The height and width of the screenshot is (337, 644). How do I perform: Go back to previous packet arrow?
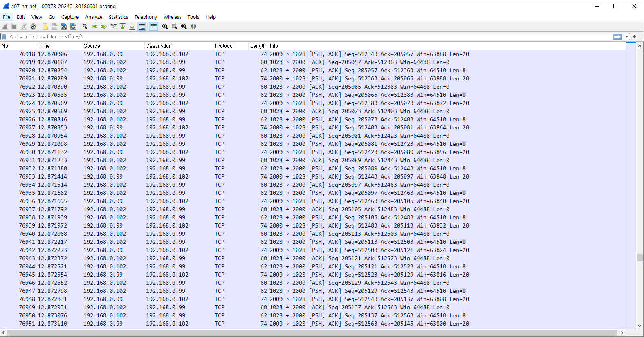point(94,27)
